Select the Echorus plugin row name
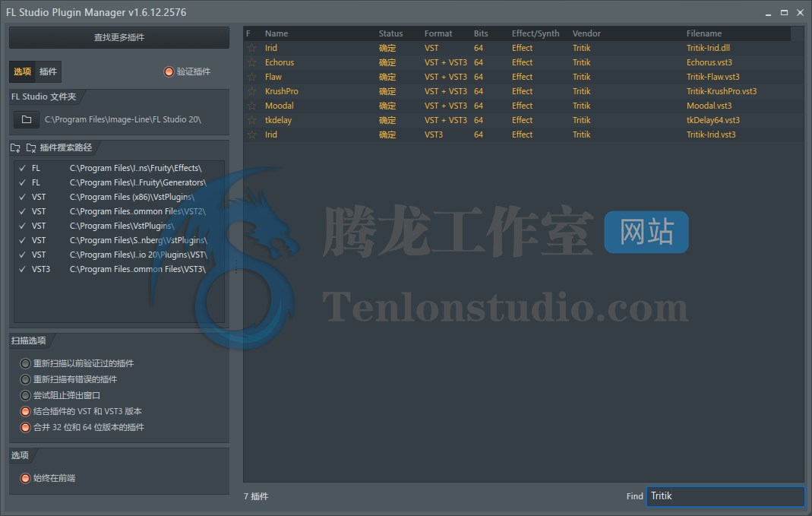Image resolution: width=812 pixels, height=516 pixels. pyautogui.click(x=279, y=62)
